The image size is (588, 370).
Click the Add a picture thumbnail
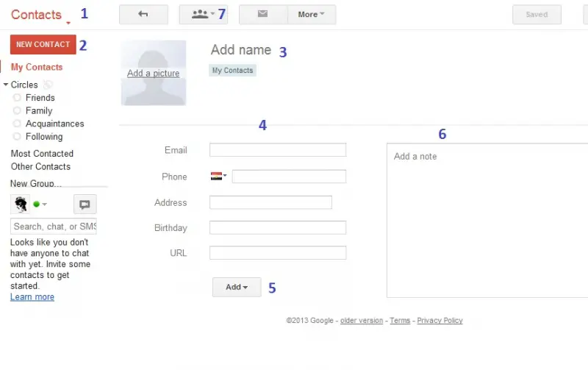click(154, 73)
